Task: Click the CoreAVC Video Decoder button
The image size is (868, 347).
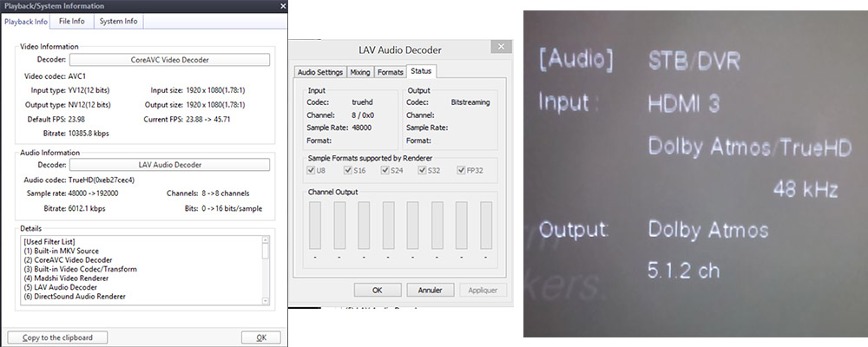Action: 169,60
